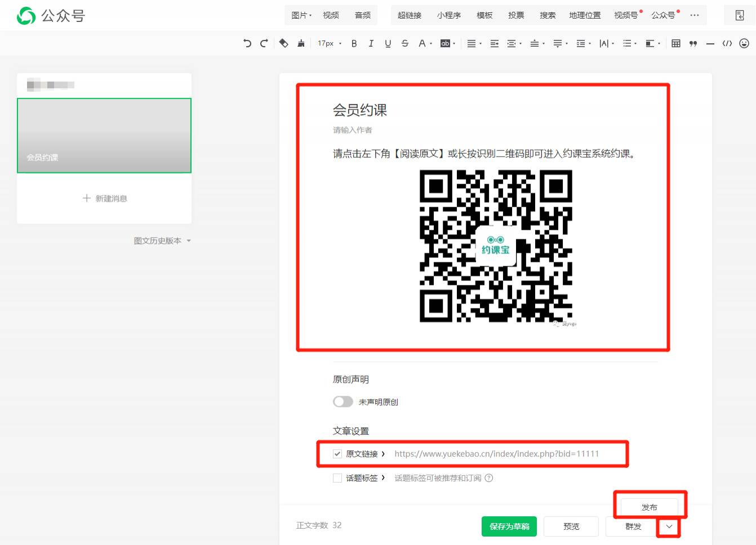Click the 保存为草稿 button
Image resolution: width=756 pixels, height=545 pixels.
point(509,526)
